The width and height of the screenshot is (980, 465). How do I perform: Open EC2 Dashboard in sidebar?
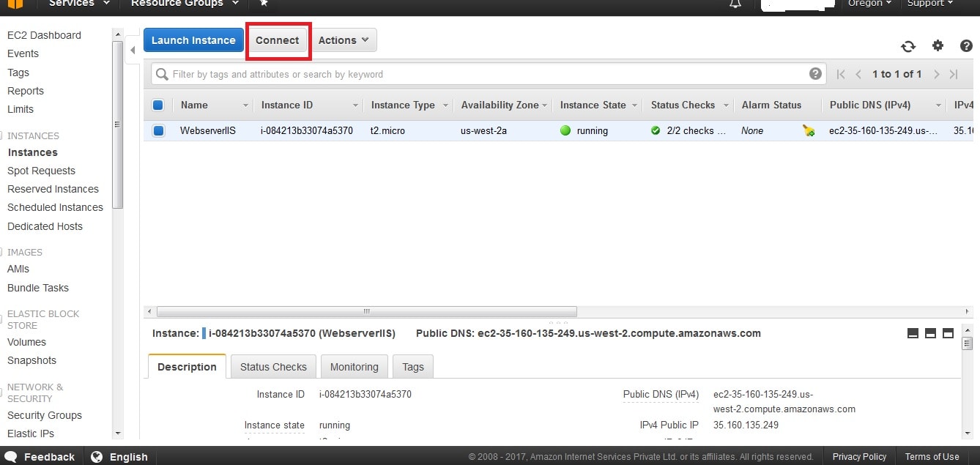click(44, 35)
